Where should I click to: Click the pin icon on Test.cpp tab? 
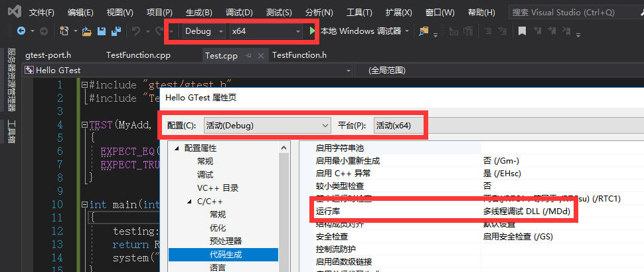(248, 56)
